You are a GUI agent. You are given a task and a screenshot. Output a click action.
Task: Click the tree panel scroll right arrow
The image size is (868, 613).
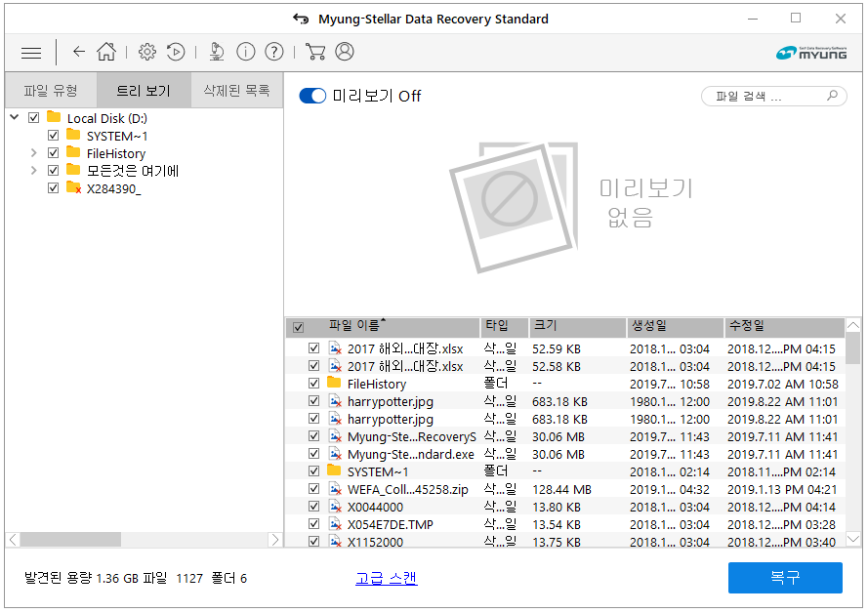coord(274,540)
